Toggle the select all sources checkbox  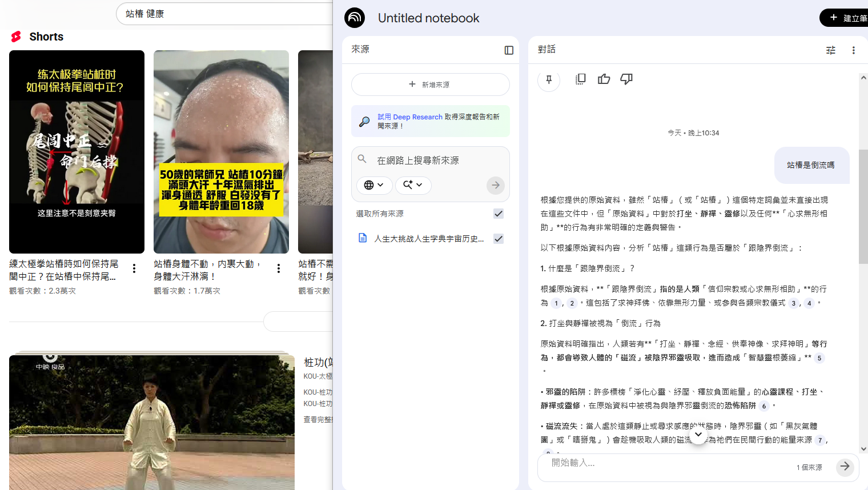click(x=499, y=214)
